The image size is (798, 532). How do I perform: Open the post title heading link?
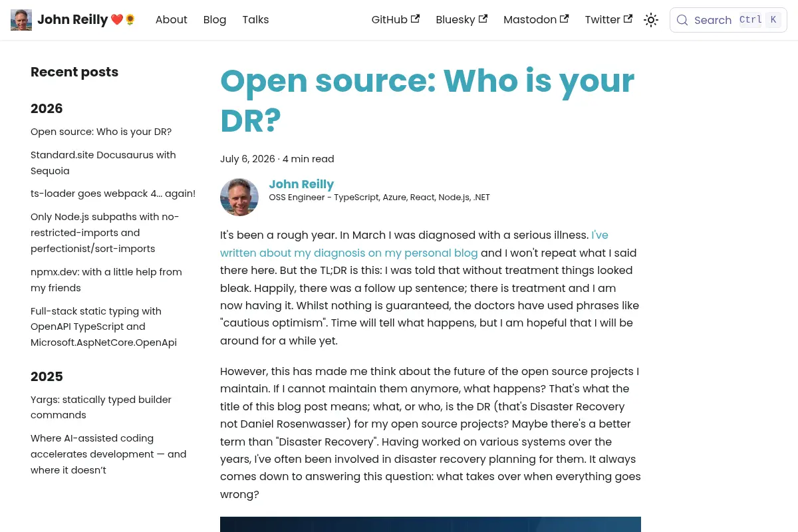click(x=427, y=100)
